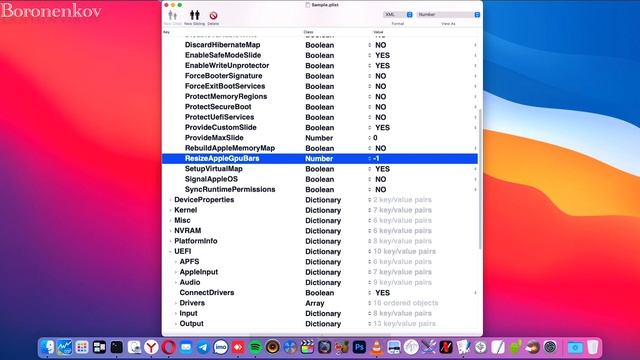
Task: Open VLC from the dock
Action: click(x=376, y=347)
